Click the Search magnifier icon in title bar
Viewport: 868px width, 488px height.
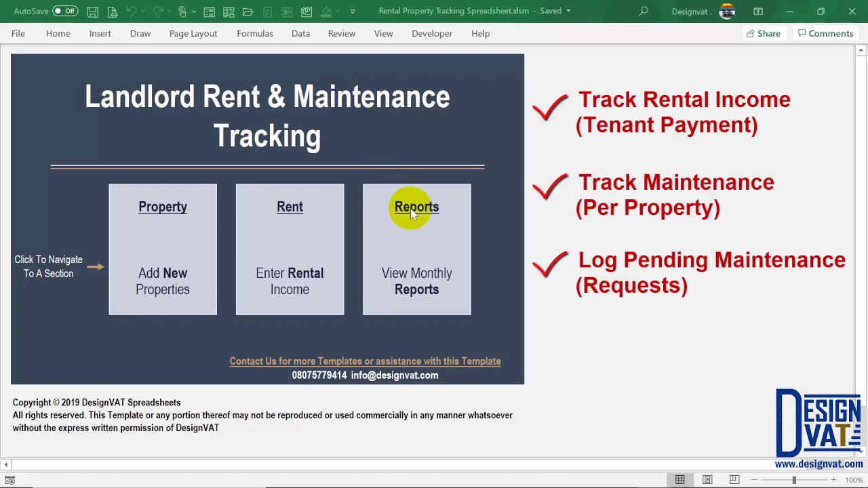coord(644,11)
